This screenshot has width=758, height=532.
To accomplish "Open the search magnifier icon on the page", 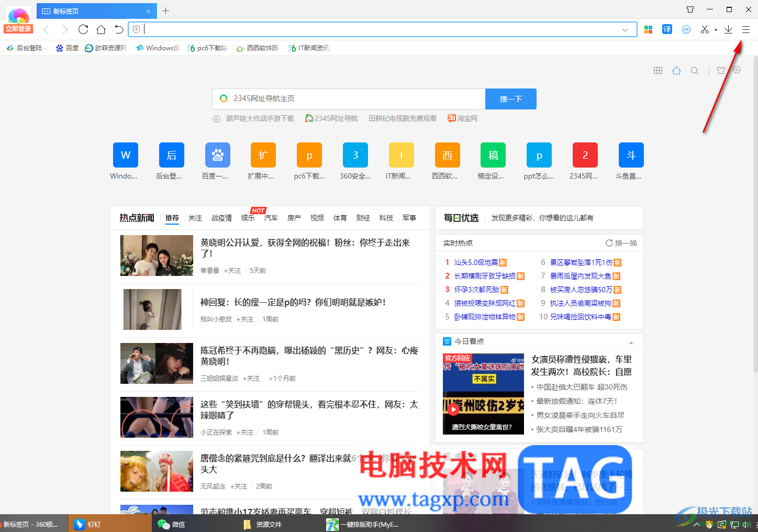I will tap(695, 70).
